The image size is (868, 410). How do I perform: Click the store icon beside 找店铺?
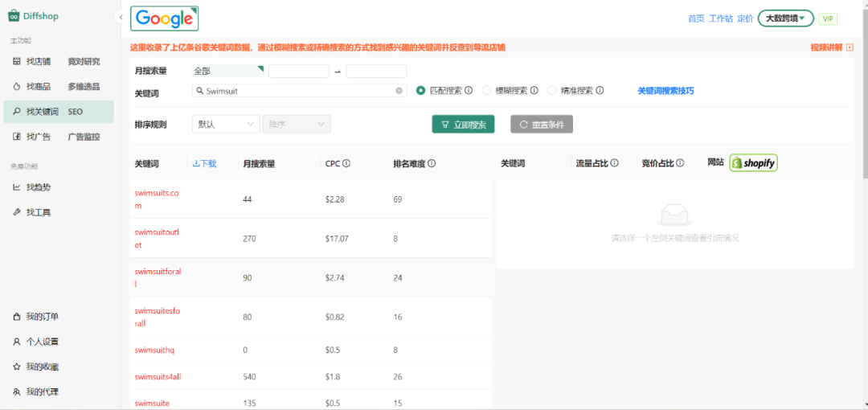coord(17,61)
